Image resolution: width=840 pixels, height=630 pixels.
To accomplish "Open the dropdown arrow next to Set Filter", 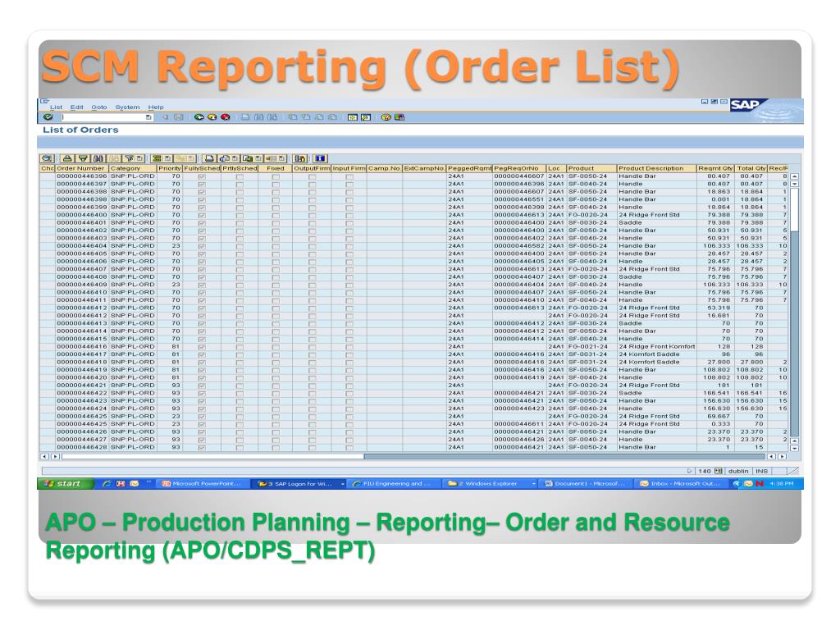I will (x=139, y=158).
